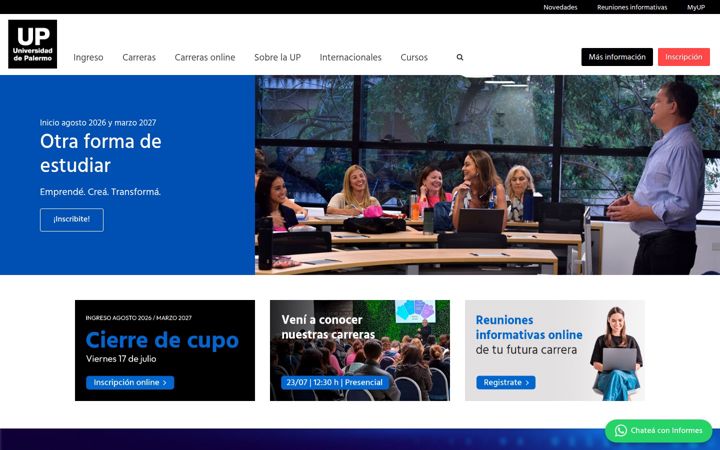The image size is (720, 450).
Task: Open the MyUP link
Action: 696,7
